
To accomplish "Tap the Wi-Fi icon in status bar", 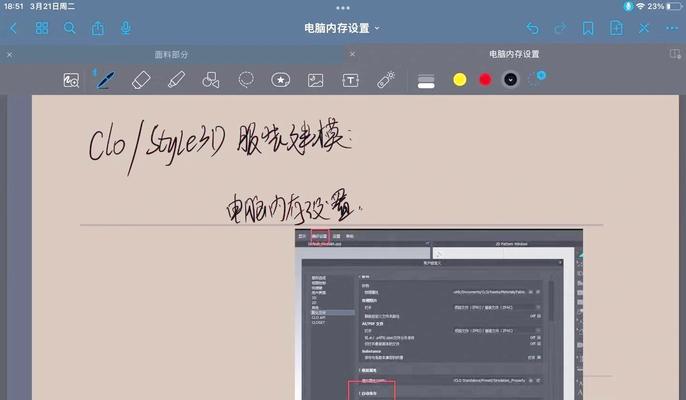I will pyautogui.click(x=640, y=6).
